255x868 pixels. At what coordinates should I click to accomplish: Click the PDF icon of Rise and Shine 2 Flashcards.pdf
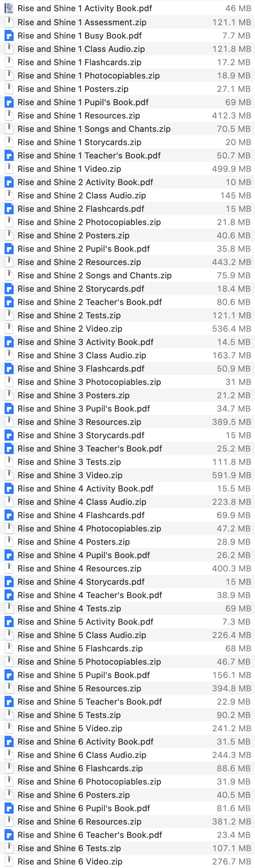[x=9, y=209]
